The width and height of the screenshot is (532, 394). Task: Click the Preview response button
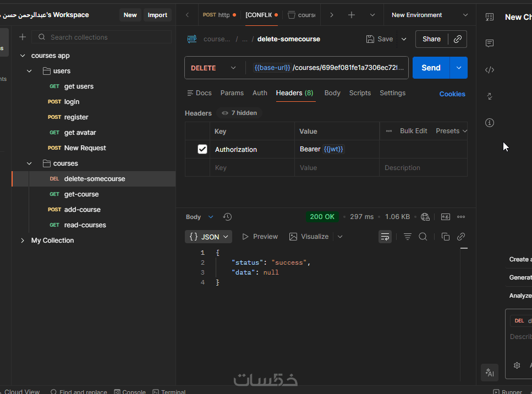pyautogui.click(x=260, y=237)
